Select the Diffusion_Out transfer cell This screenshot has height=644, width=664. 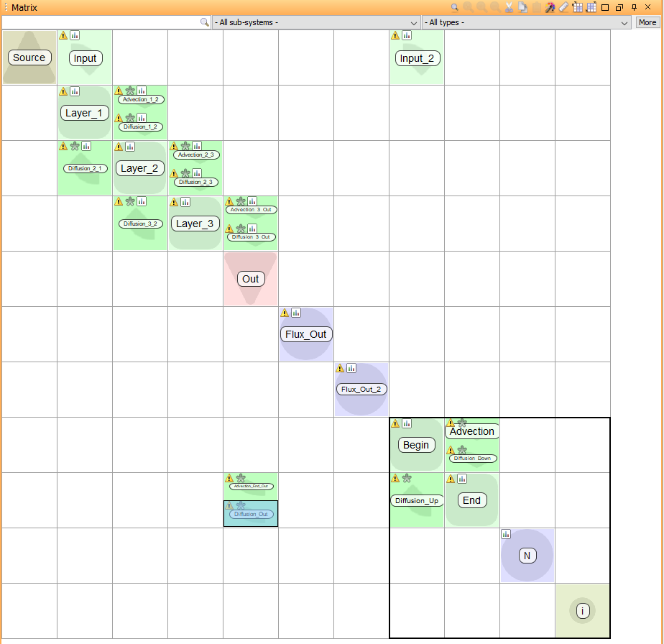point(251,514)
